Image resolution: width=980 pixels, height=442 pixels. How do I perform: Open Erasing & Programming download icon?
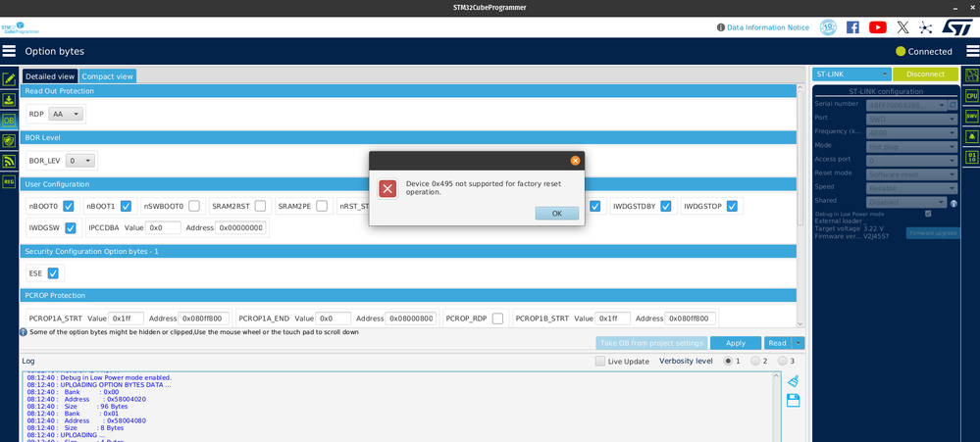coord(9,100)
